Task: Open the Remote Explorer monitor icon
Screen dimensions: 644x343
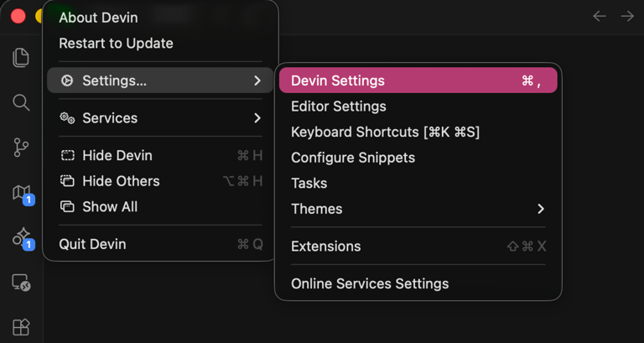Action: (x=21, y=283)
